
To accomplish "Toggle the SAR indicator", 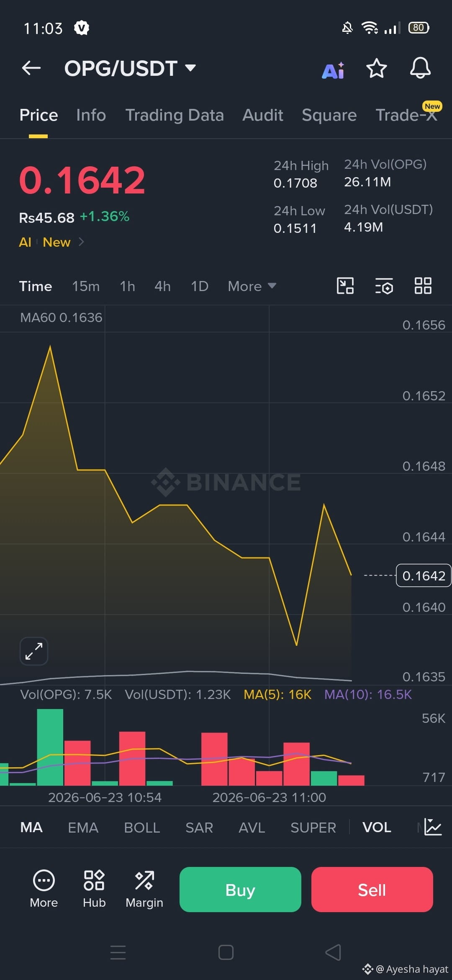I will tap(199, 828).
